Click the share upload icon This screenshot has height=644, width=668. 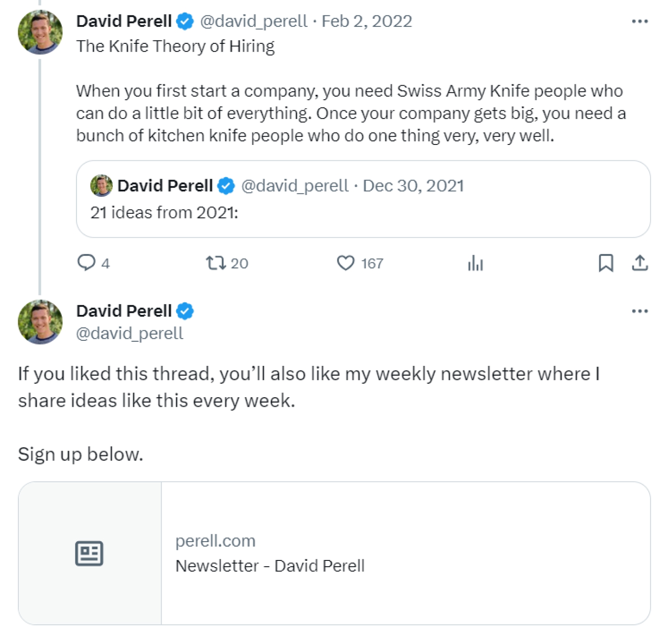tap(639, 263)
